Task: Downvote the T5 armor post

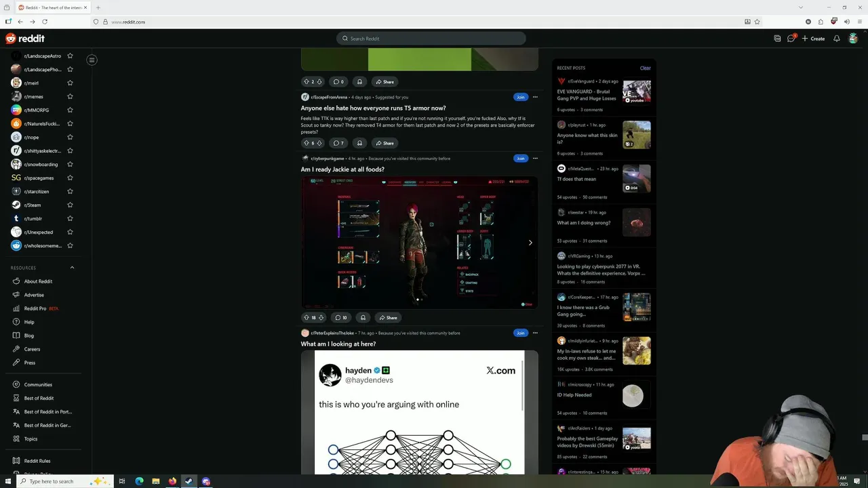Action: point(319,143)
